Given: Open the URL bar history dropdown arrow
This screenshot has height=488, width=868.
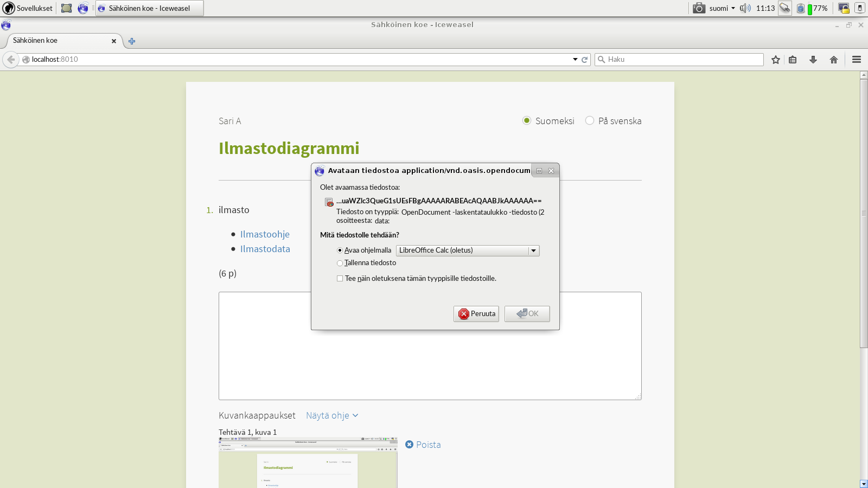Looking at the screenshot, I should pyautogui.click(x=575, y=60).
